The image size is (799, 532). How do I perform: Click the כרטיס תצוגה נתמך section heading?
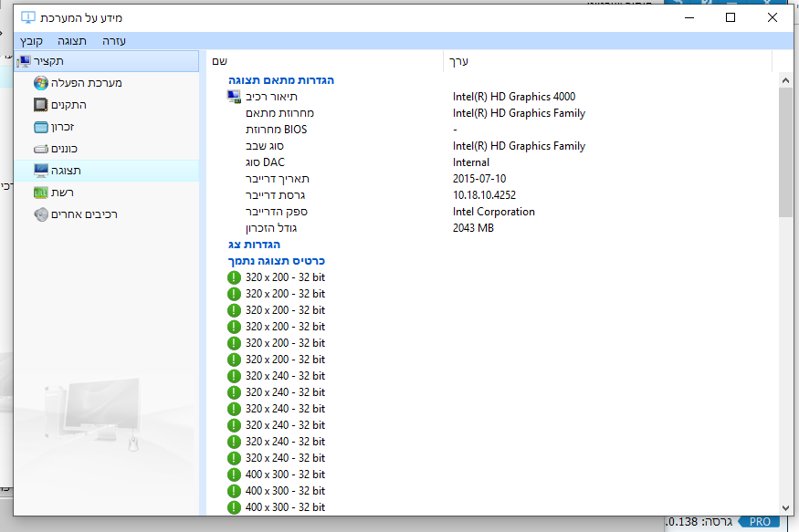point(276,261)
